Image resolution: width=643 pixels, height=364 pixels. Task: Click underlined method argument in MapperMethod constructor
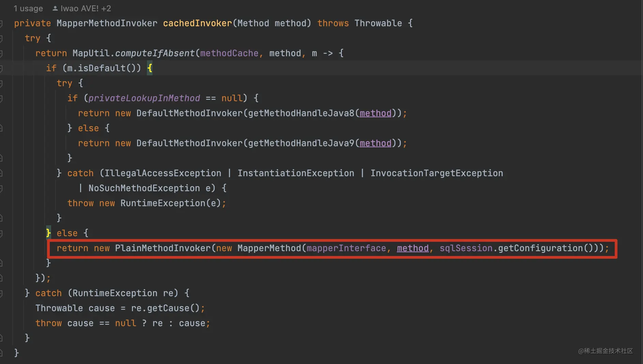click(413, 248)
